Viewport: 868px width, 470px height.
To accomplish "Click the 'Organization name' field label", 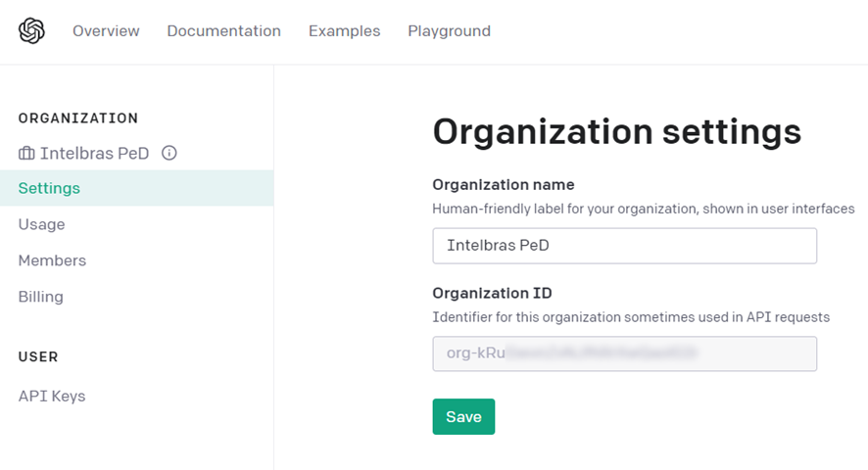I will pos(504,185).
